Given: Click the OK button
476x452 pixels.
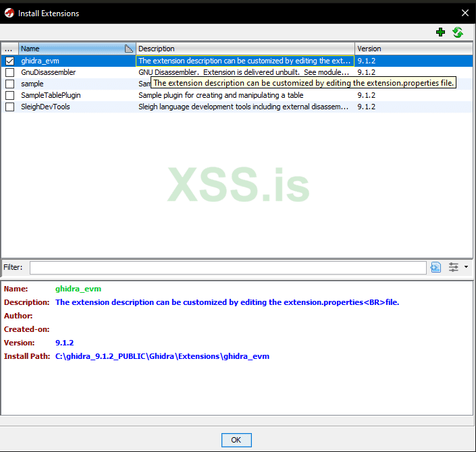Looking at the screenshot, I should click(236, 440).
